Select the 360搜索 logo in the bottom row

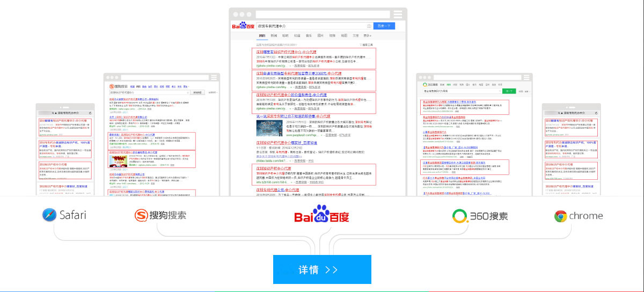480,216
